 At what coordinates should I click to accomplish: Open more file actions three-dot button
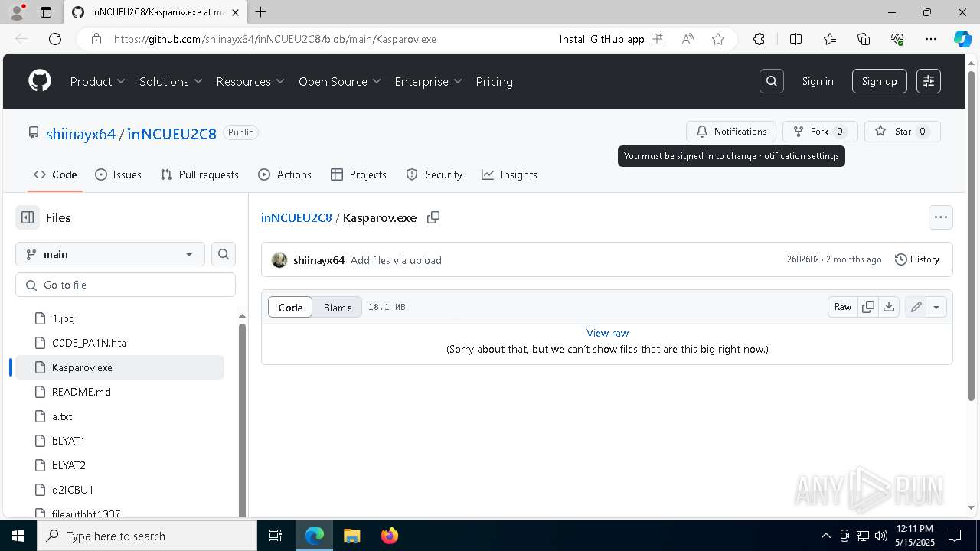(941, 217)
